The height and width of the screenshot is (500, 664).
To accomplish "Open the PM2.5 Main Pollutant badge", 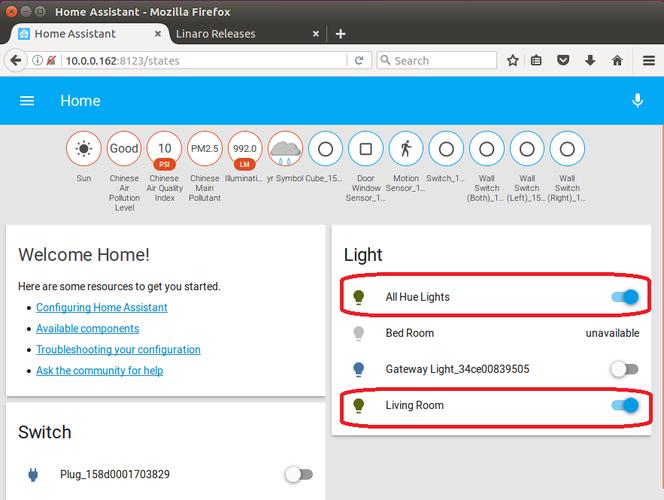I will coord(205,149).
